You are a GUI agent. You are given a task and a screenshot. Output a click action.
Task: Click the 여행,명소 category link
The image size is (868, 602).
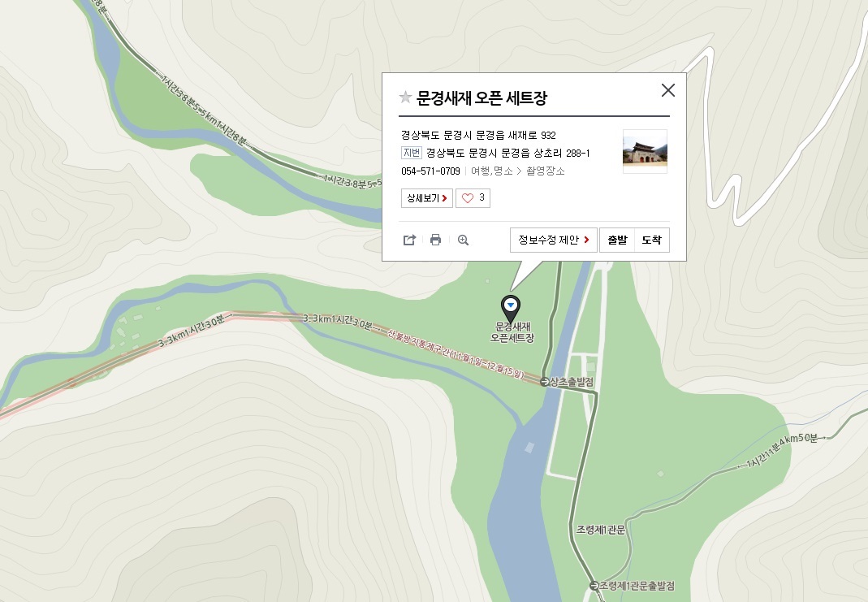pyautogui.click(x=491, y=171)
